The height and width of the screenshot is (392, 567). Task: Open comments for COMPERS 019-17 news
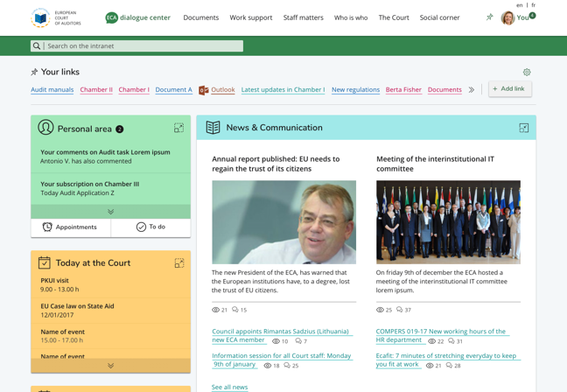[451, 341]
